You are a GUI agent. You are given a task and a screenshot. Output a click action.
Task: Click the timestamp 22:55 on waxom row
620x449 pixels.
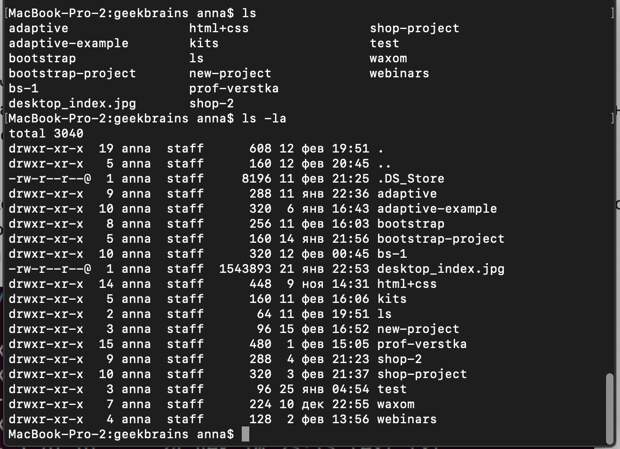click(350, 404)
